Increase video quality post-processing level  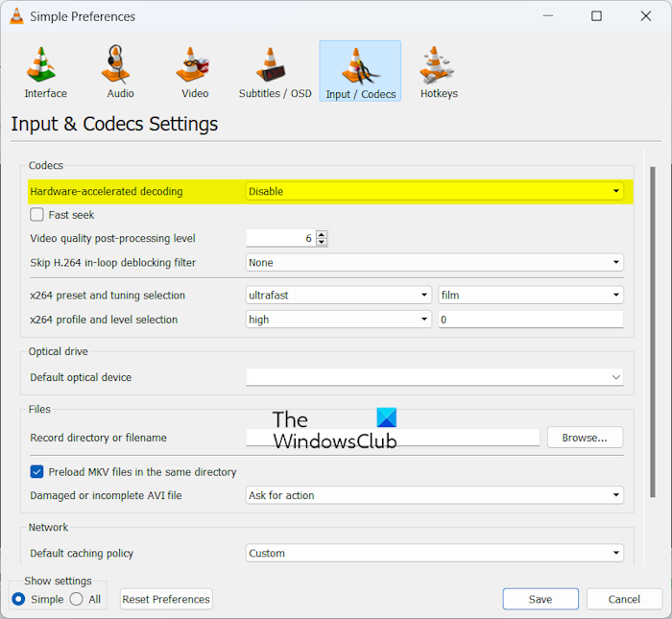pyautogui.click(x=322, y=234)
